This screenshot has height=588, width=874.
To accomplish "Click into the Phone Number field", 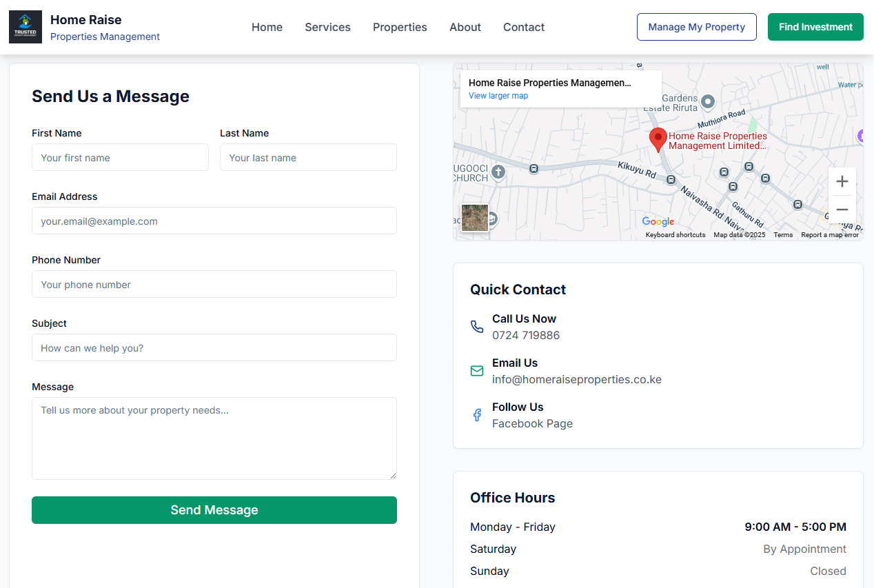I will pyautogui.click(x=214, y=284).
